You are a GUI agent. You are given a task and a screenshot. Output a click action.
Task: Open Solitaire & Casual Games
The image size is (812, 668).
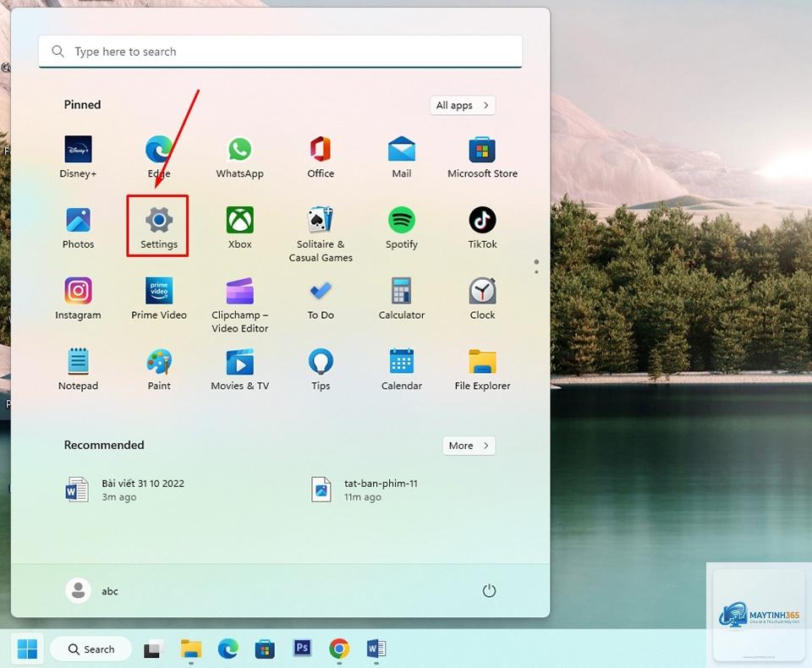[x=321, y=234]
